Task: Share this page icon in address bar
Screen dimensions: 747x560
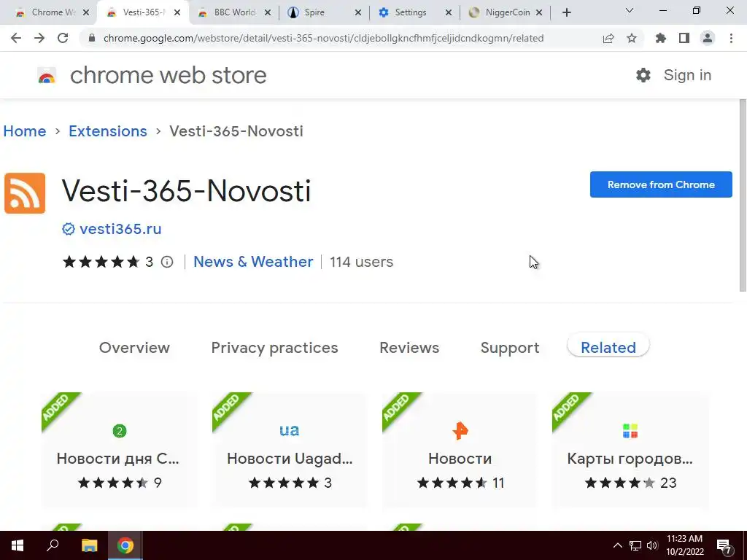Action: tap(608, 39)
